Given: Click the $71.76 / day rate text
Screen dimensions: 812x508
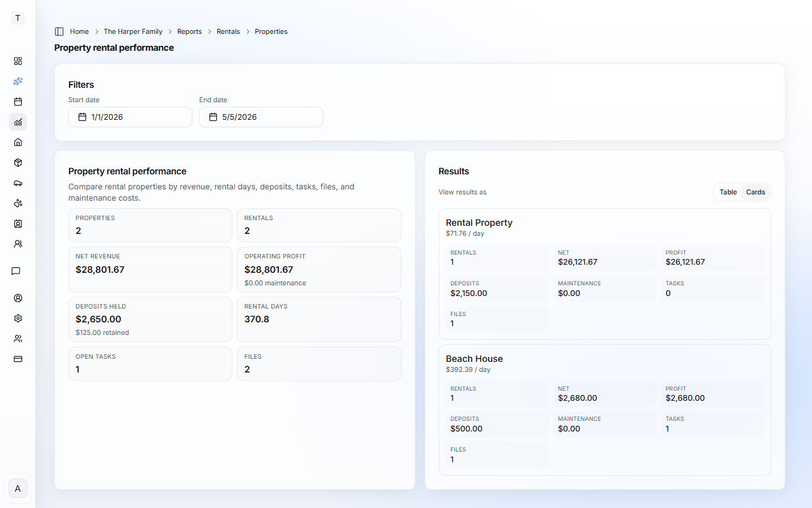Looking at the screenshot, I should (x=465, y=233).
